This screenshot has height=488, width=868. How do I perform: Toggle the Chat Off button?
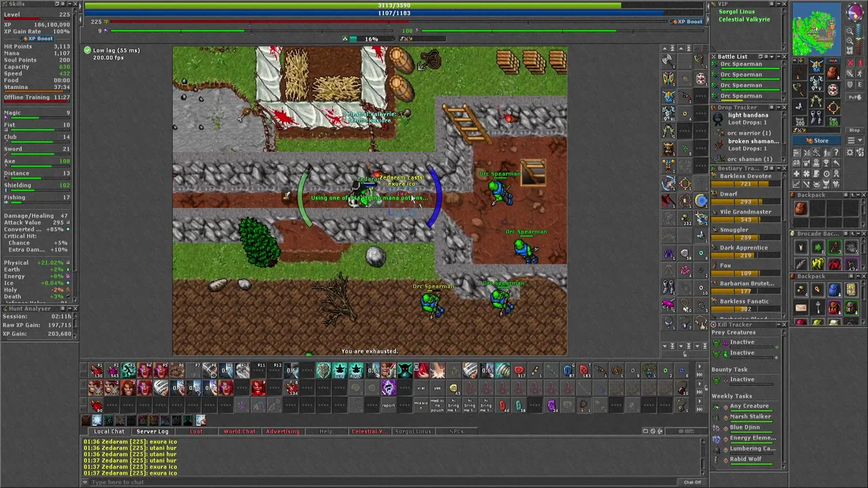point(692,482)
